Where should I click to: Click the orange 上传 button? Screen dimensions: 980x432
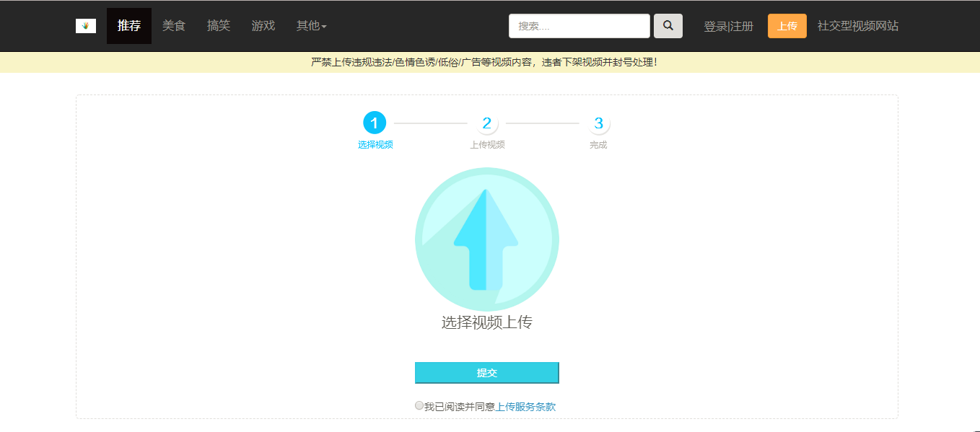[787, 26]
